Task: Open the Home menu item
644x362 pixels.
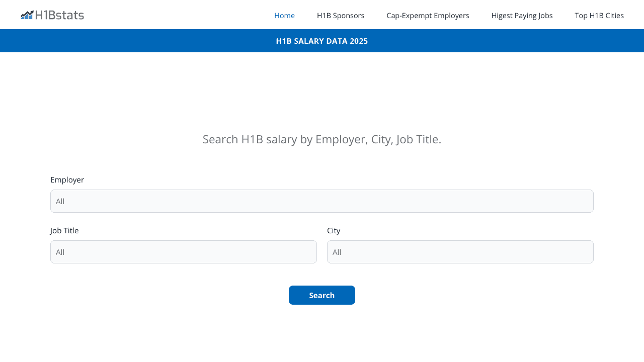Action: click(284, 16)
